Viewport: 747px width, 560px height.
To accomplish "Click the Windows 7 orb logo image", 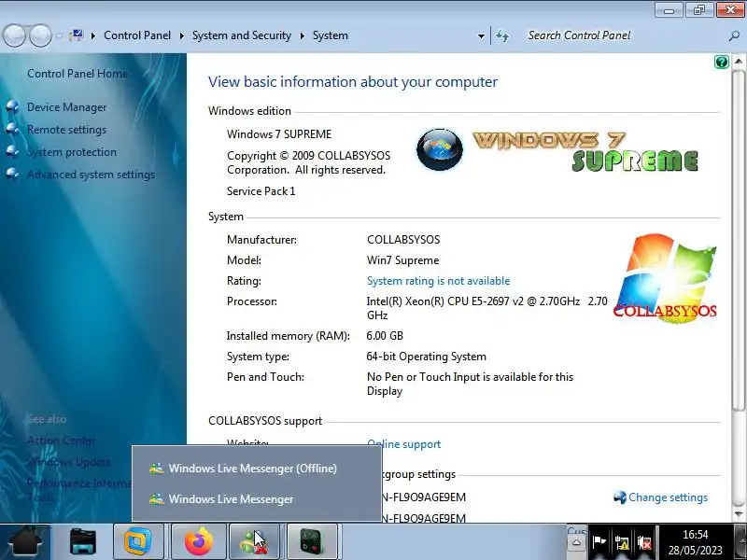I will coord(440,149).
